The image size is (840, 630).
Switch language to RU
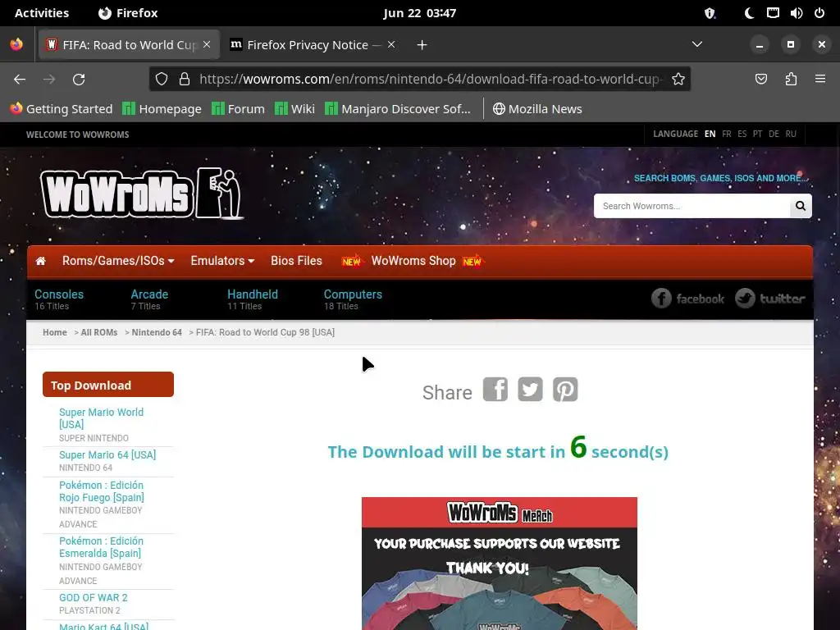coord(791,134)
